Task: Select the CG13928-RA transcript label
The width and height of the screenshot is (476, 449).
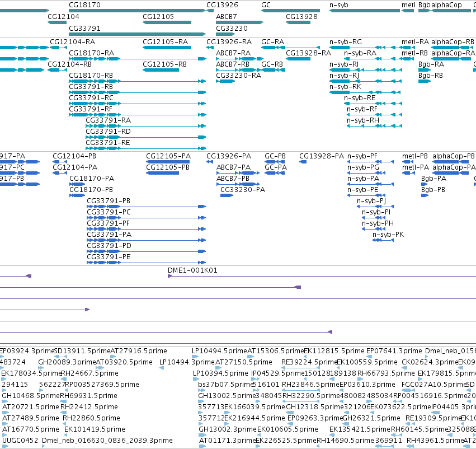Action: [x=308, y=53]
